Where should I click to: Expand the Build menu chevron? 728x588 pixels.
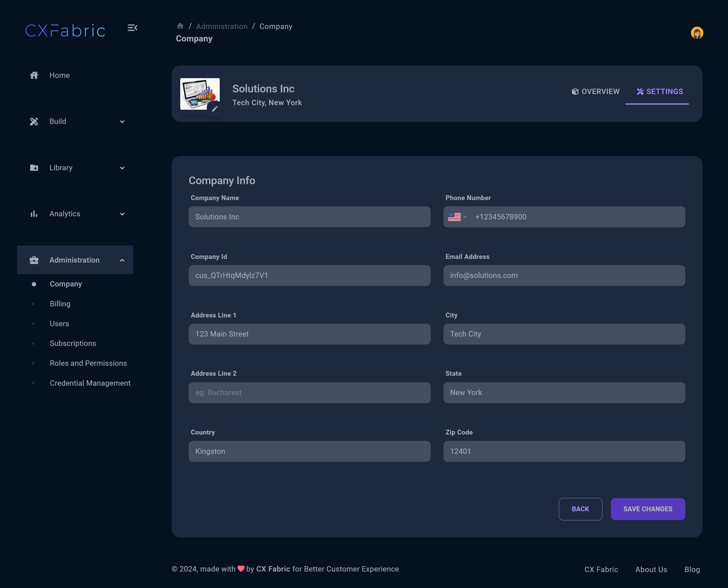[x=122, y=122]
